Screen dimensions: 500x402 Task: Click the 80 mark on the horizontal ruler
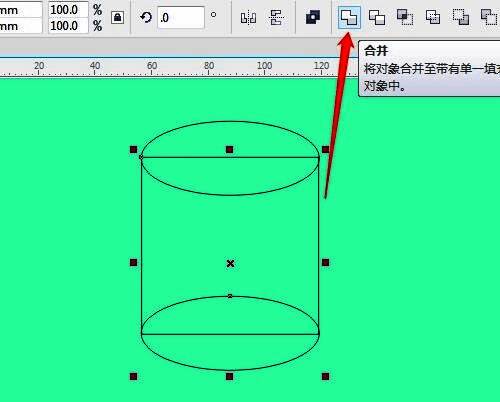click(x=209, y=66)
